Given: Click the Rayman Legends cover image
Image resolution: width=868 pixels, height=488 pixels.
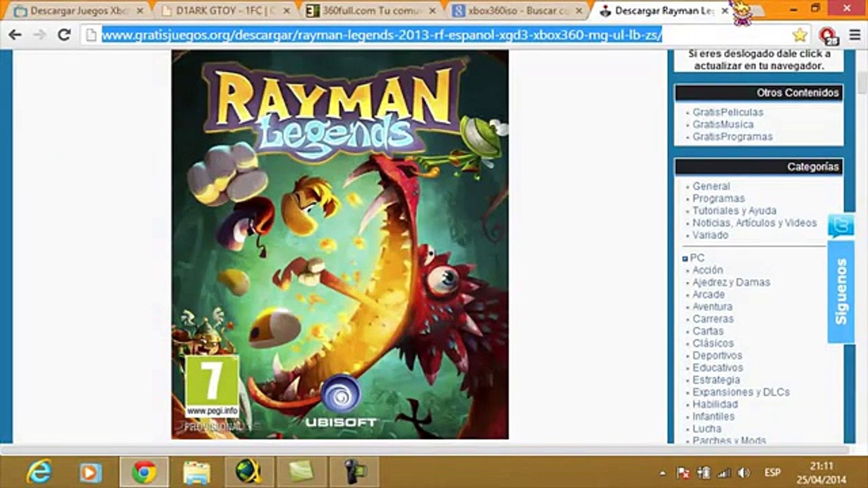Looking at the screenshot, I should tap(340, 244).
